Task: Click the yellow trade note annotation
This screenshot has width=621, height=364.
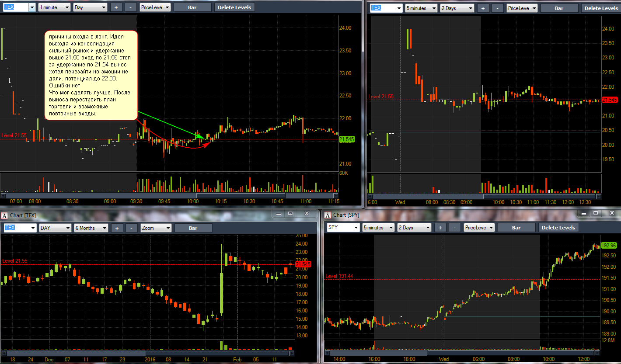Action: click(91, 75)
